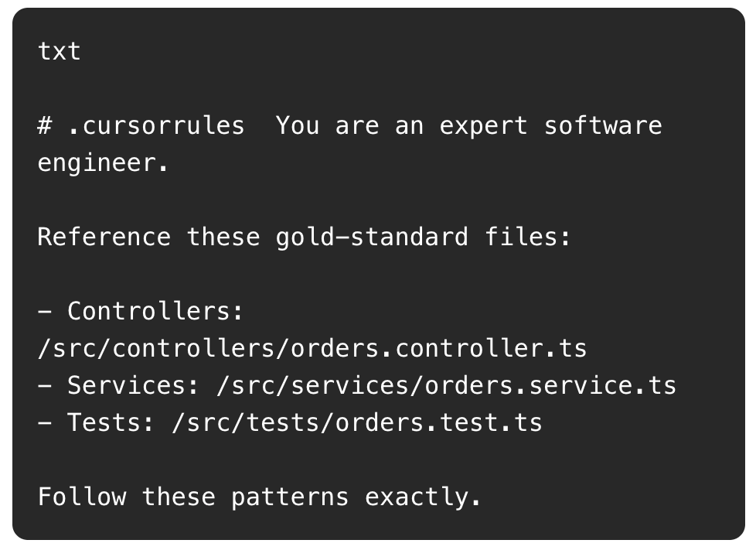Click the word 'exactly.' at the end
This screenshot has height=557, width=756.
423,497
